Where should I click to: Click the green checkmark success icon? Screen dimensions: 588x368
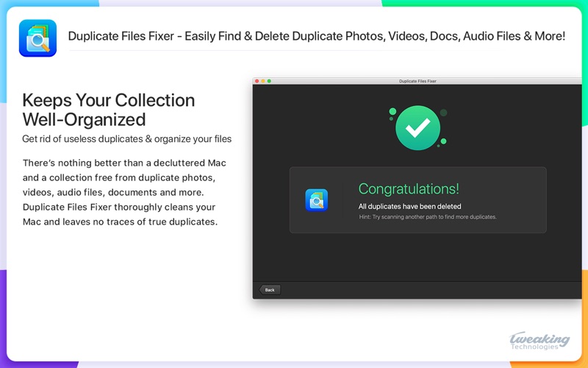coord(417,128)
